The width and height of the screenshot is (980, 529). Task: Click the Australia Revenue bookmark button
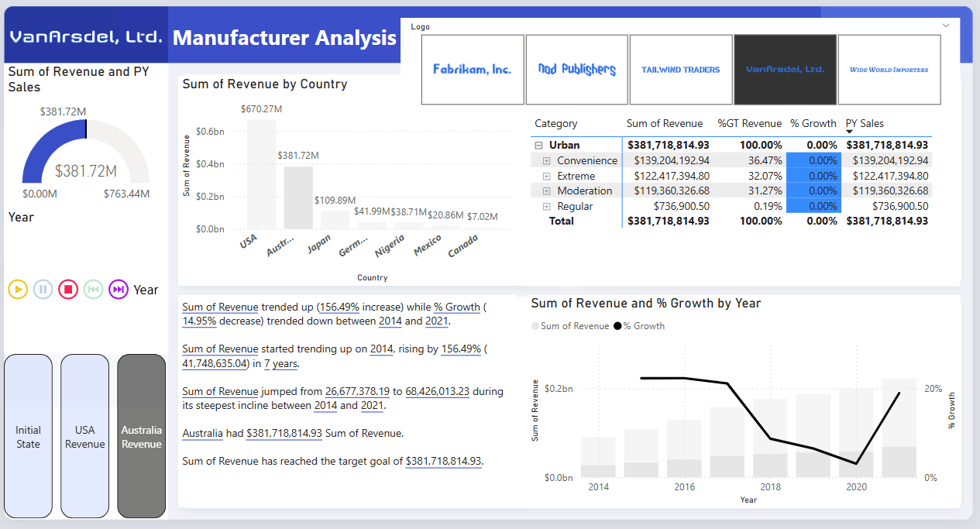(142, 436)
